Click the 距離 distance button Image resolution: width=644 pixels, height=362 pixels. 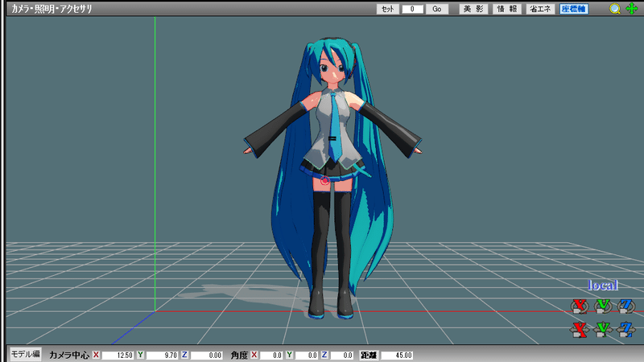point(369,355)
